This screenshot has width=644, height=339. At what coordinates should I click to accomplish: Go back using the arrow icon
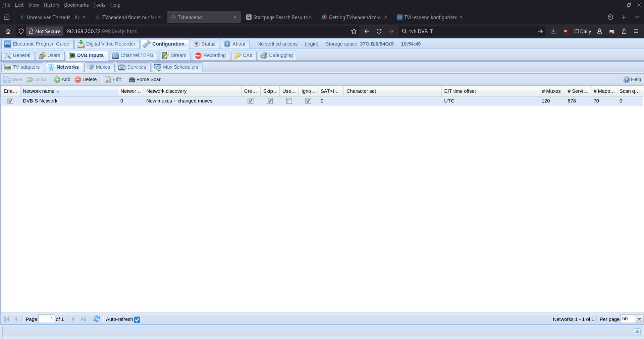coord(367,31)
